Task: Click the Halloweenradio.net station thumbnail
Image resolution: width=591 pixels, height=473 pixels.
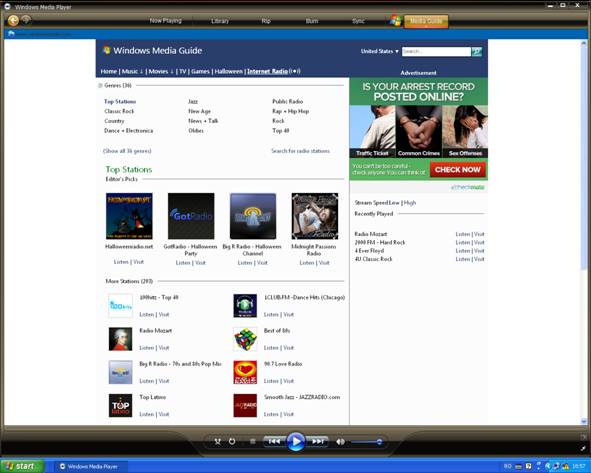Action: [129, 216]
